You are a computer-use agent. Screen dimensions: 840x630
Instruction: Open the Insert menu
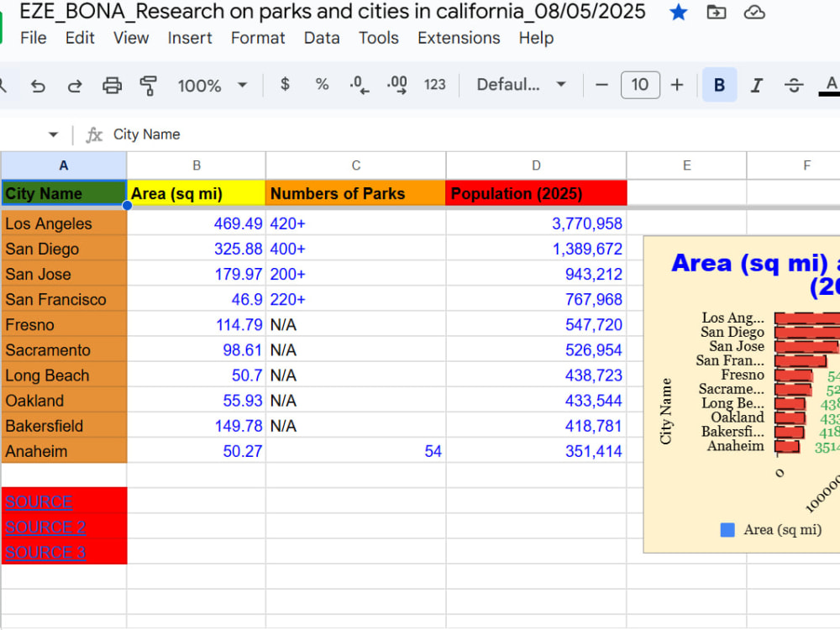pos(190,38)
